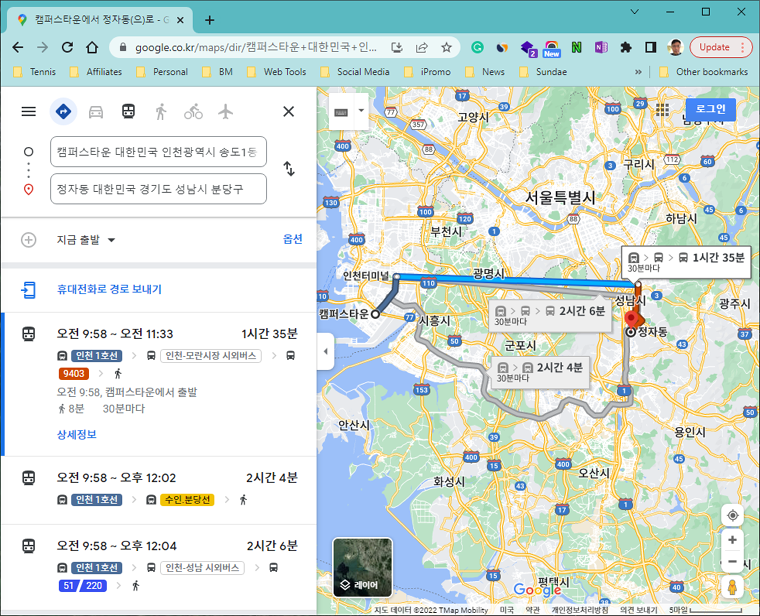The height and width of the screenshot is (616, 760).
Task: Open Google apps grid
Action: (x=662, y=110)
